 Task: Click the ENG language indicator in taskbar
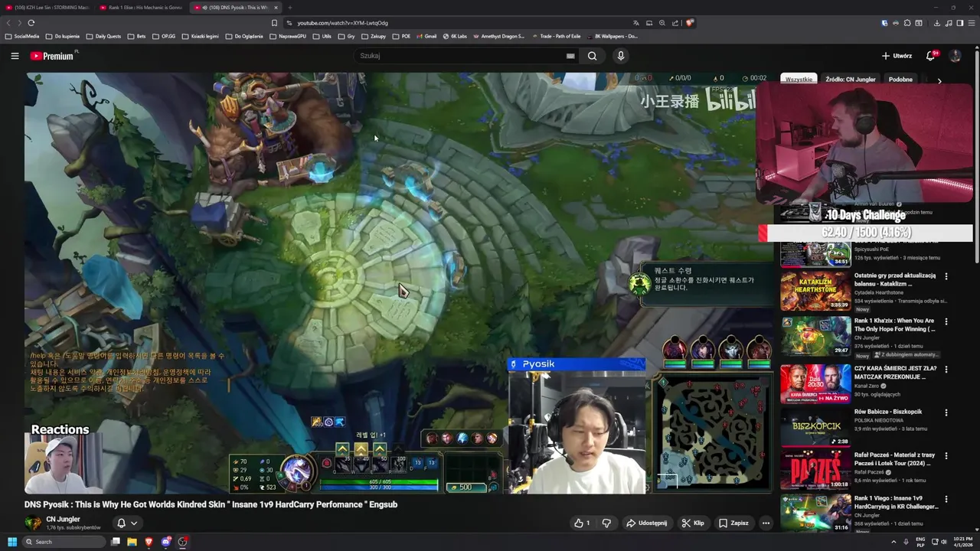[920, 542]
